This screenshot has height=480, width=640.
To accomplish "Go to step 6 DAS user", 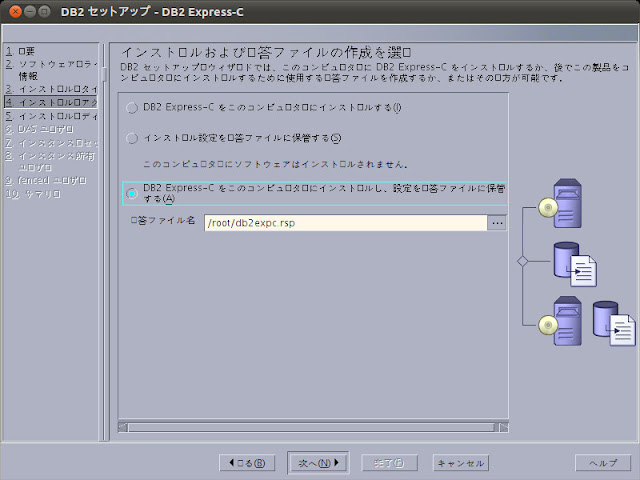I will 39,129.
